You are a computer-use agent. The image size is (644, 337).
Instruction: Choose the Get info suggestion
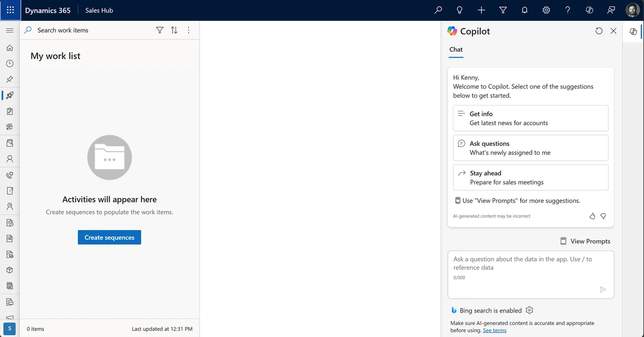click(x=530, y=118)
